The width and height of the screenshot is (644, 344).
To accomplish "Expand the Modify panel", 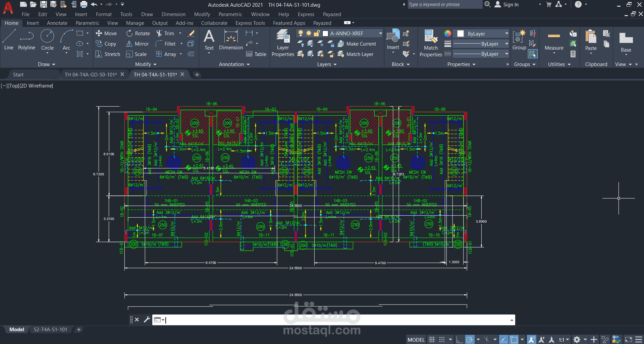I will pyautogui.click(x=146, y=64).
